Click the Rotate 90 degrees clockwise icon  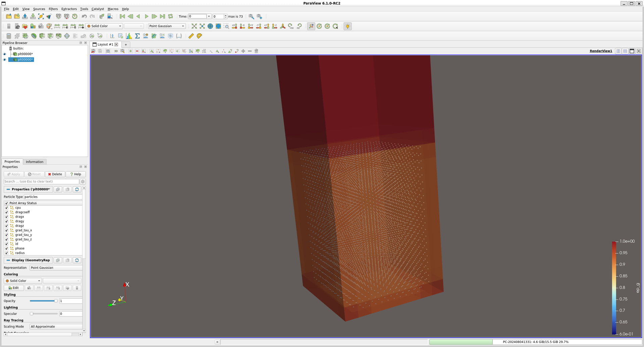tap(291, 26)
